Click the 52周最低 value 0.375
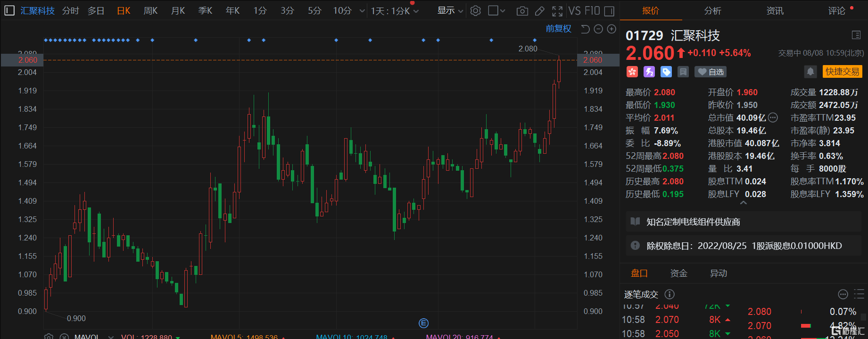 [x=673, y=169]
